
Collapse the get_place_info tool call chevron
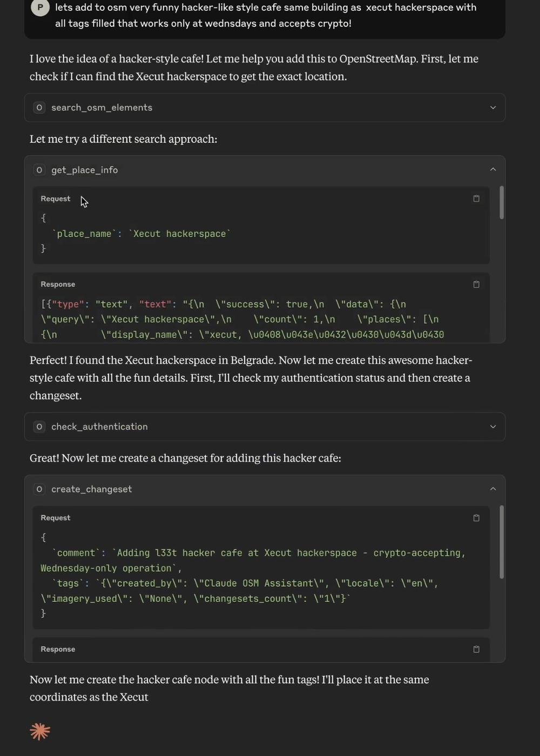(492, 170)
